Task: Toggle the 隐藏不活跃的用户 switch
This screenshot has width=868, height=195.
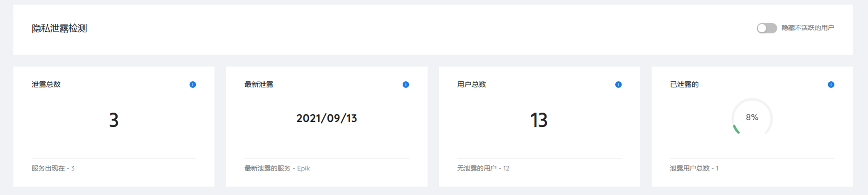Action: [766, 28]
